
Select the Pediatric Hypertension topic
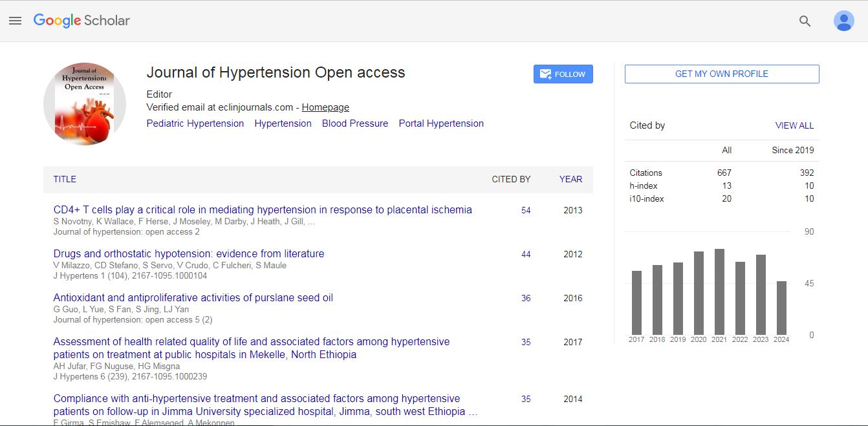coord(195,123)
